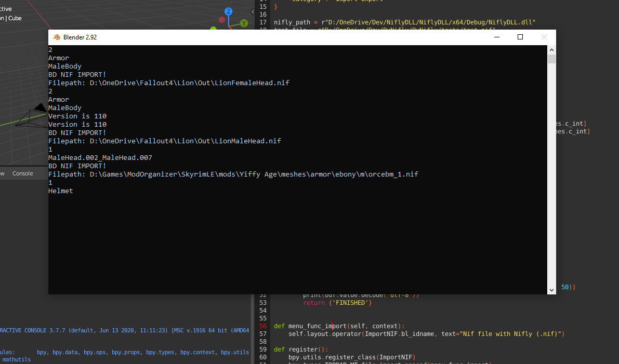Click the Python 3.7.7 console banner text
619x364 pixels.
[124, 330]
